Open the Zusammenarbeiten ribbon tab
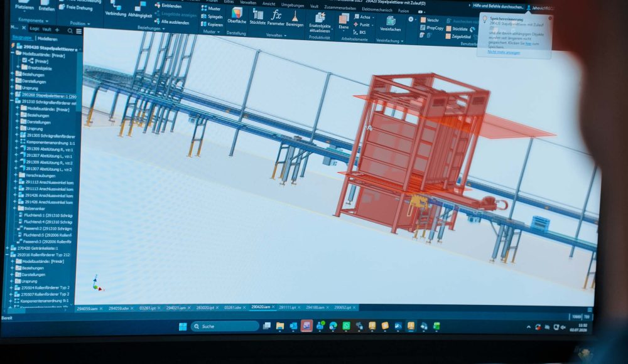 [x=340, y=8]
